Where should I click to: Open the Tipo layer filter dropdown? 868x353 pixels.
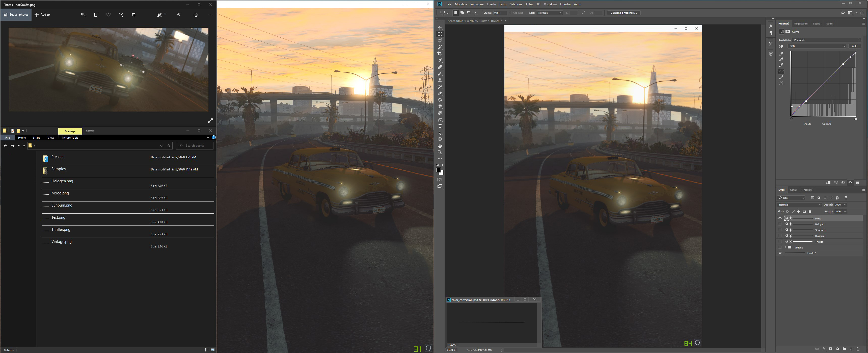click(x=792, y=198)
